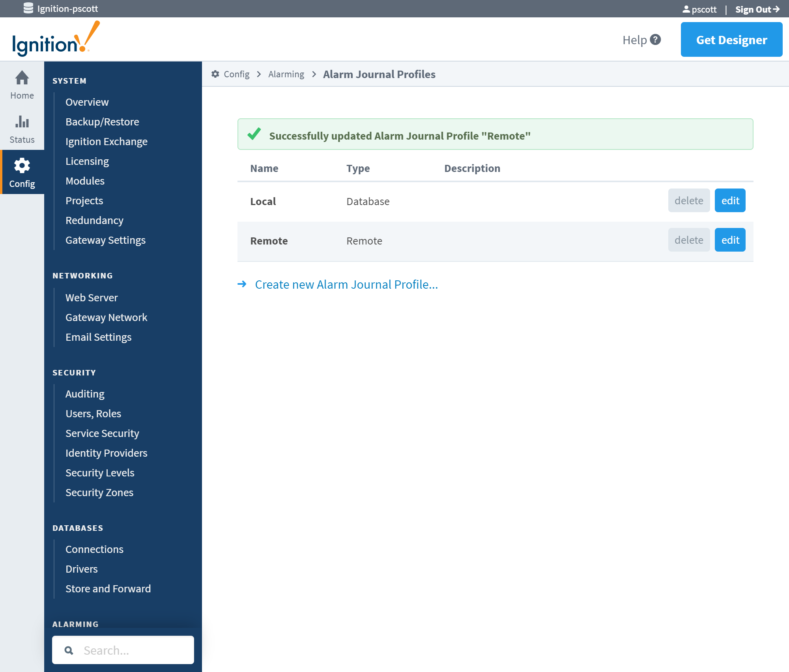The image size is (789, 672).
Task: Click the Type column header
Action: coord(358,168)
